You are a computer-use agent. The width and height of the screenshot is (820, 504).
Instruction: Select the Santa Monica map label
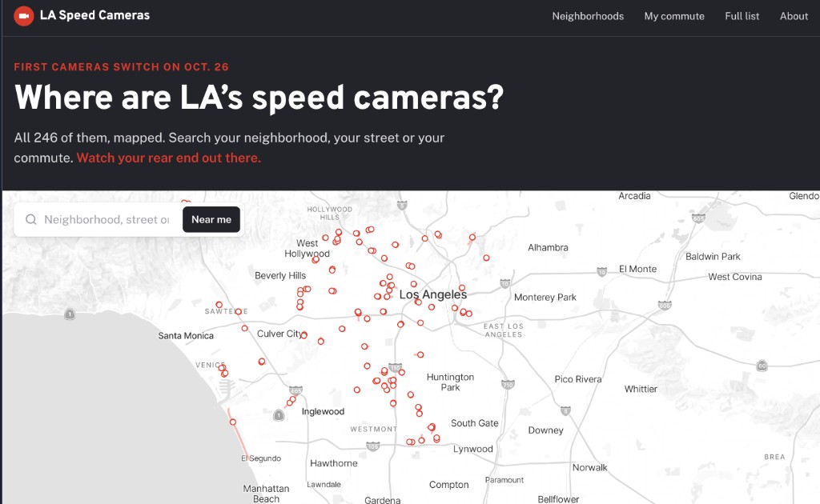point(186,336)
